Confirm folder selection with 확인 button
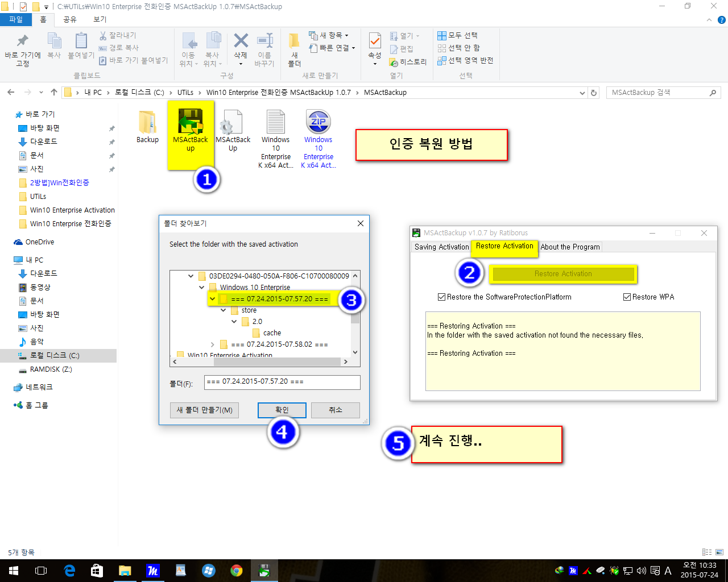728x582 pixels. [x=282, y=410]
